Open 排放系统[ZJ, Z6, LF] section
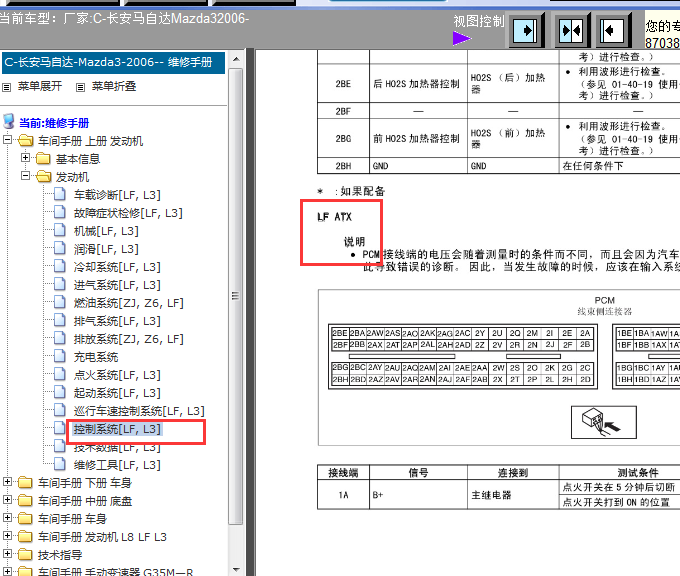The height and width of the screenshot is (576, 680). (x=129, y=339)
